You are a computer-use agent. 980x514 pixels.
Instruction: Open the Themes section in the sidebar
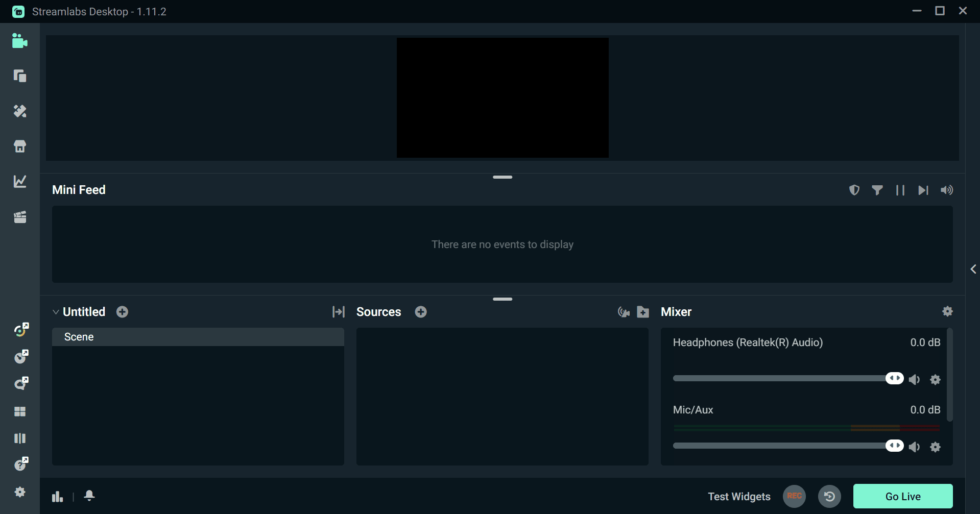point(19,111)
